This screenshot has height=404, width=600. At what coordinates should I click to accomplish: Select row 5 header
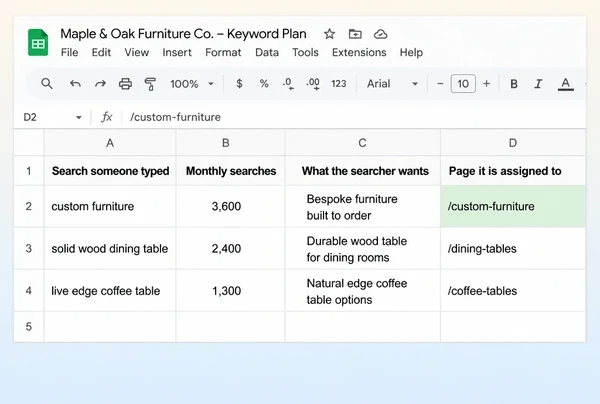pos(29,326)
